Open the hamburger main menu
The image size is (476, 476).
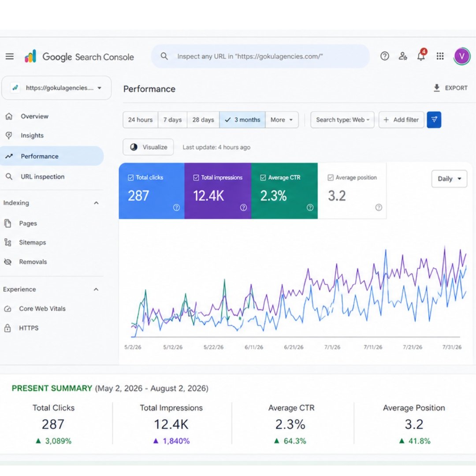pyautogui.click(x=9, y=56)
